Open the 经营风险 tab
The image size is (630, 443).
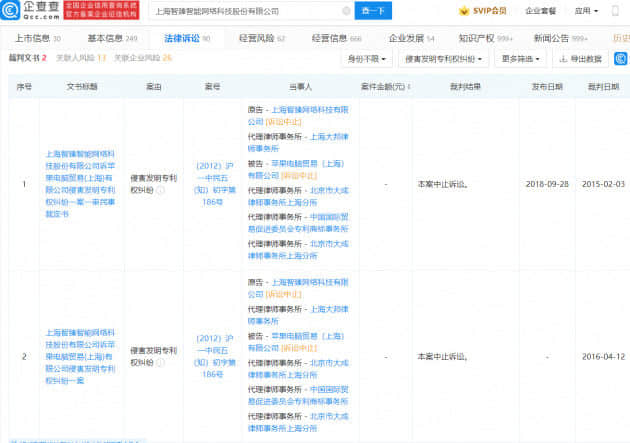click(x=262, y=38)
